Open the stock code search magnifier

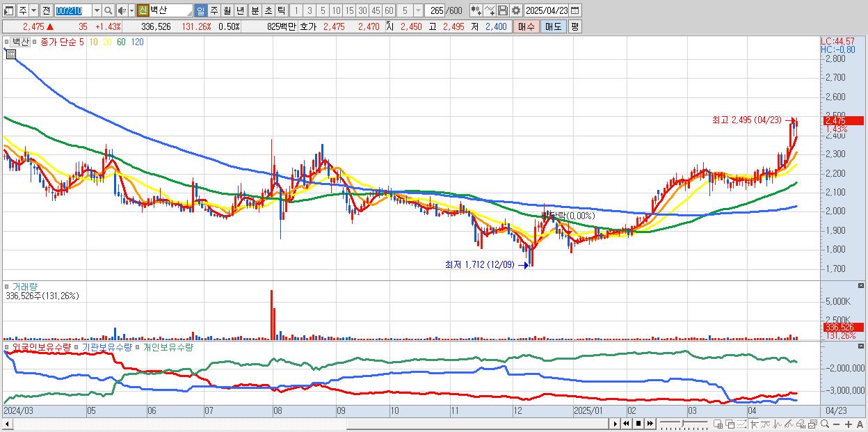click(108, 10)
